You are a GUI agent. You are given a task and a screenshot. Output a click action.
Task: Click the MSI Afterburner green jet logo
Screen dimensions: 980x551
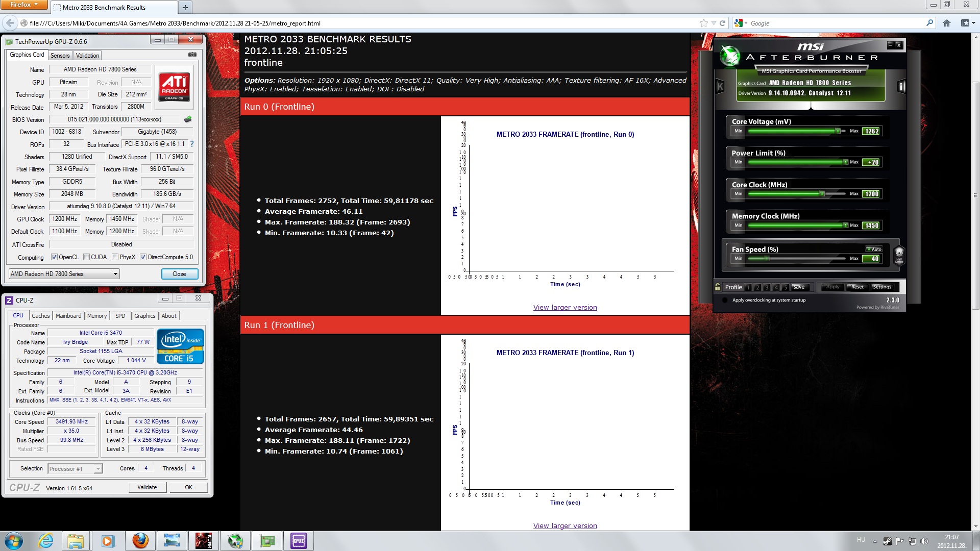(729, 56)
